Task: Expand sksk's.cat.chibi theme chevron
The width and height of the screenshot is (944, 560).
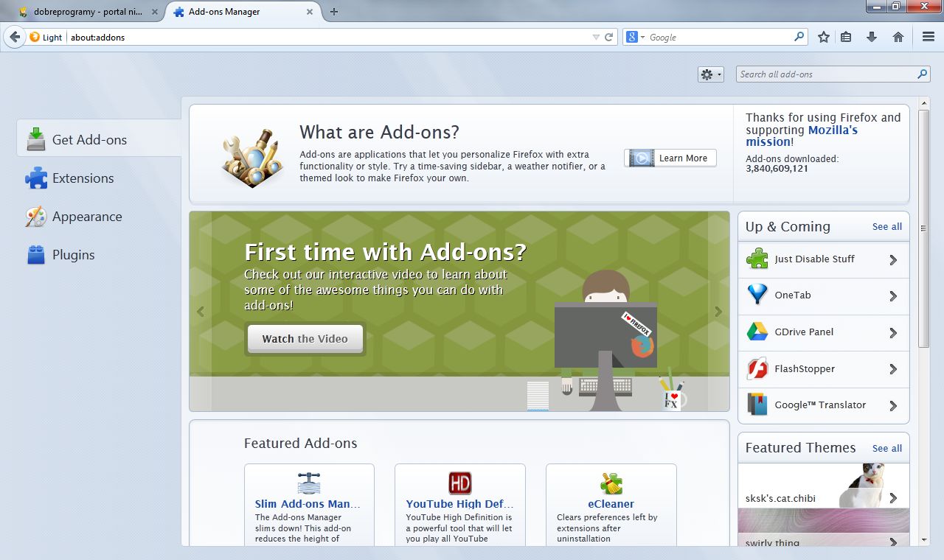Action: point(893,497)
